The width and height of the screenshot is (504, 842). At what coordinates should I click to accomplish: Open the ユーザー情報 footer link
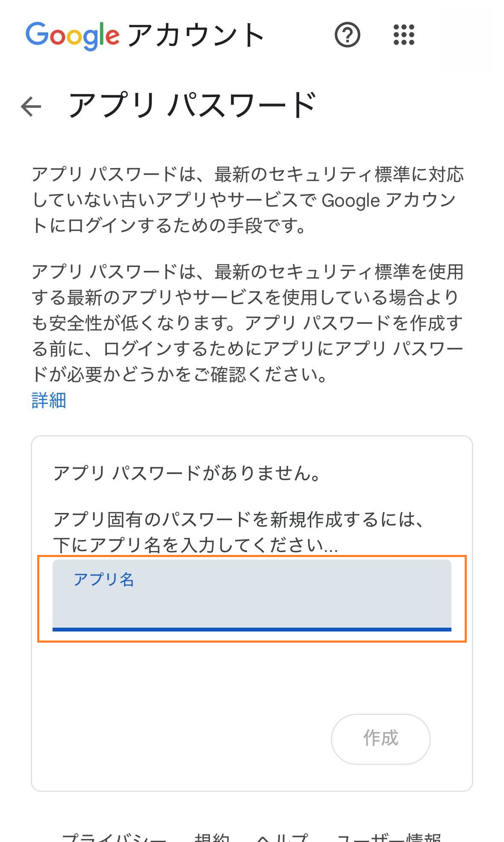[389, 837]
